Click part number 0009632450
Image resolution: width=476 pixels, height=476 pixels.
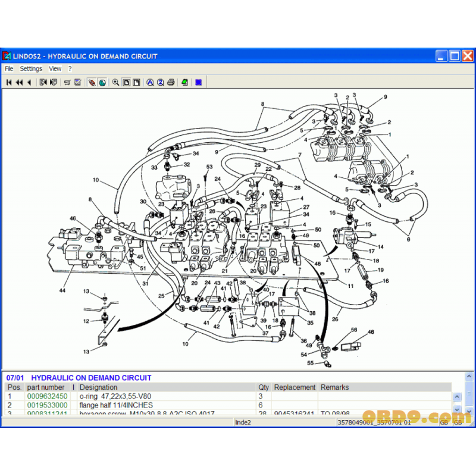pyautogui.click(x=47, y=396)
